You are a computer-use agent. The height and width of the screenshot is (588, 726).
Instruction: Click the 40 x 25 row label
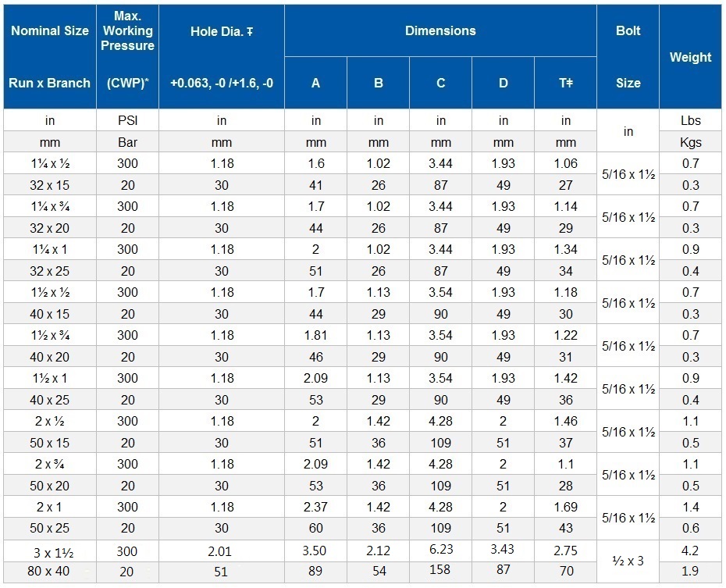49,400
